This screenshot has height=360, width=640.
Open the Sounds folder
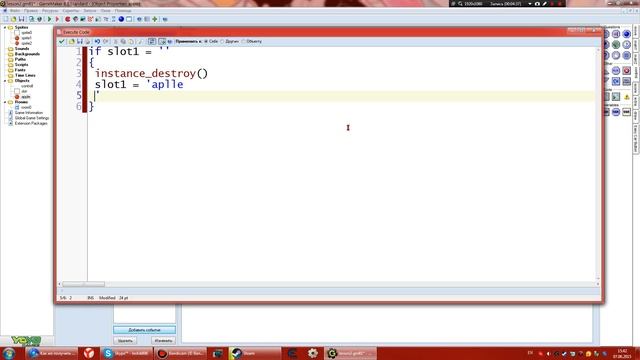coord(22,49)
